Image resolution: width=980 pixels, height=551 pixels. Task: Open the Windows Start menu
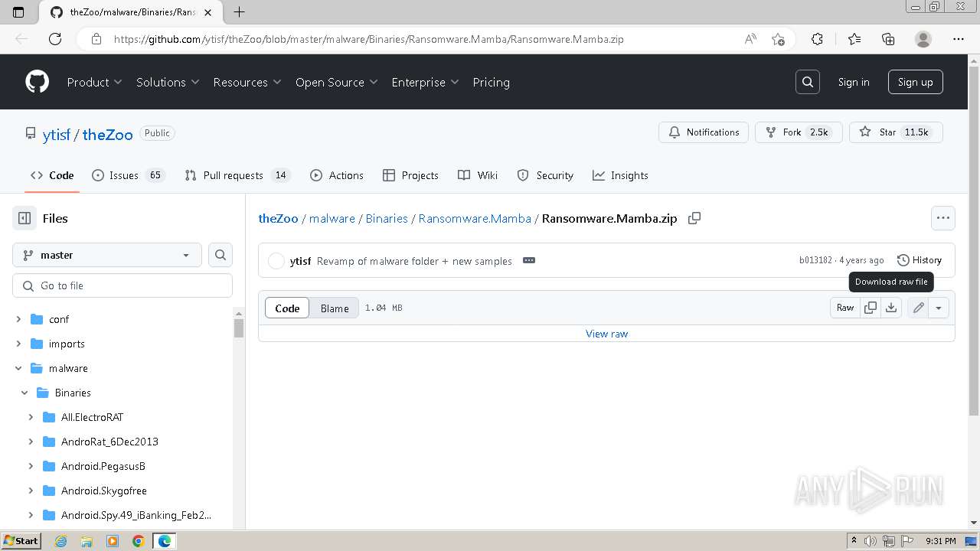[21, 541]
